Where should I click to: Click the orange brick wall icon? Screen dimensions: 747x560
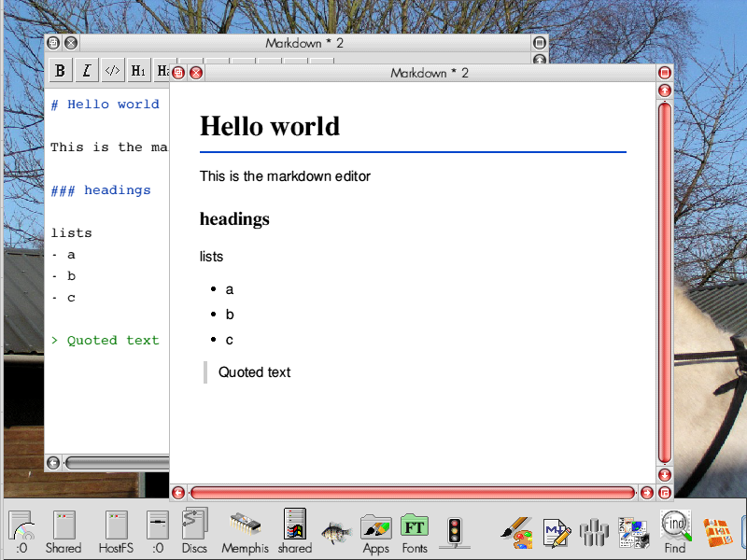[x=717, y=533]
